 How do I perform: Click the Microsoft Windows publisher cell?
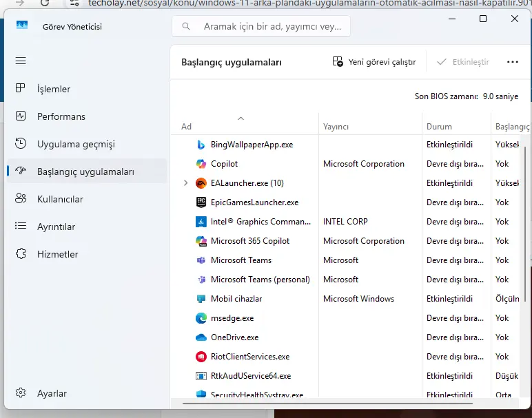(358, 299)
